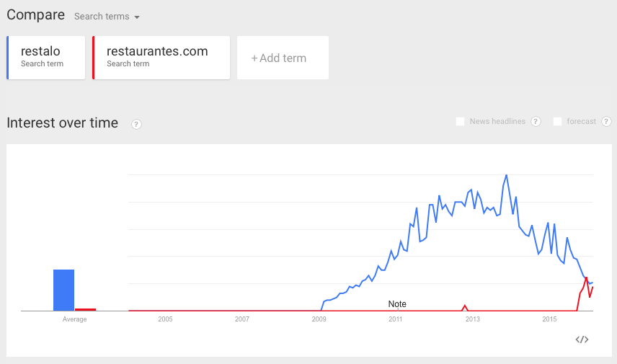This screenshot has height=364, width=617.
Task: Click the red spike near 2013
Action: click(x=465, y=306)
